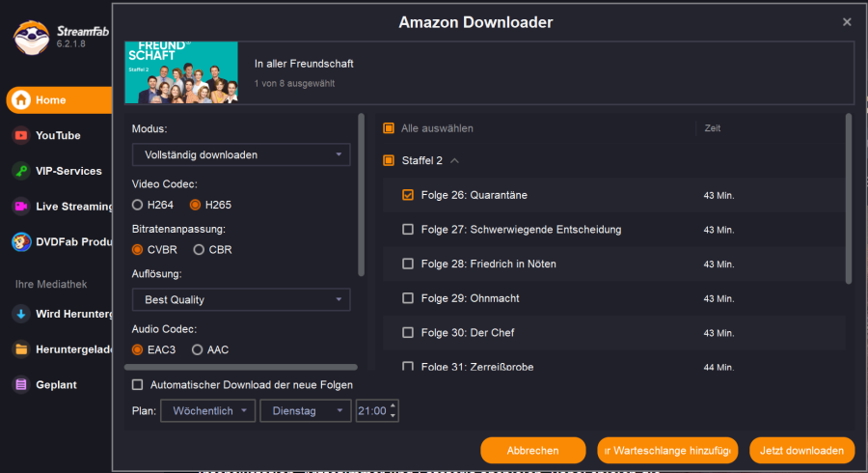Click the Zeit column header
The height and width of the screenshot is (473, 868).
click(713, 128)
